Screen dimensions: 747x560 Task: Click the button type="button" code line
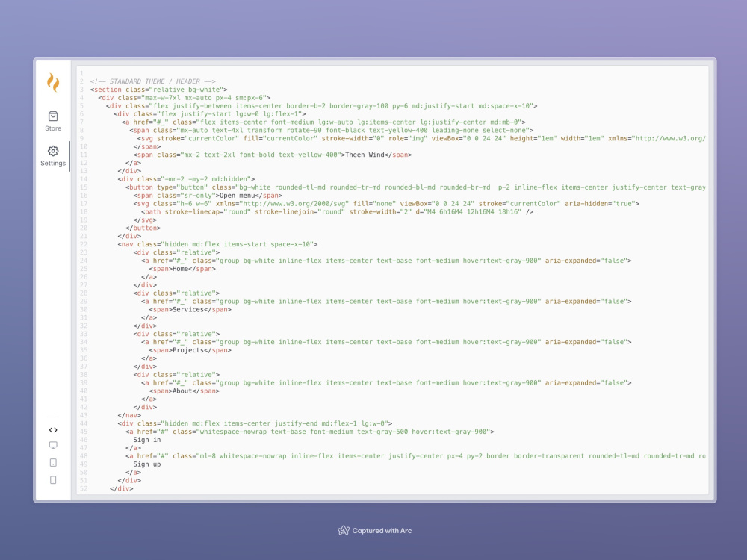pyautogui.click(x=415, y=187)
